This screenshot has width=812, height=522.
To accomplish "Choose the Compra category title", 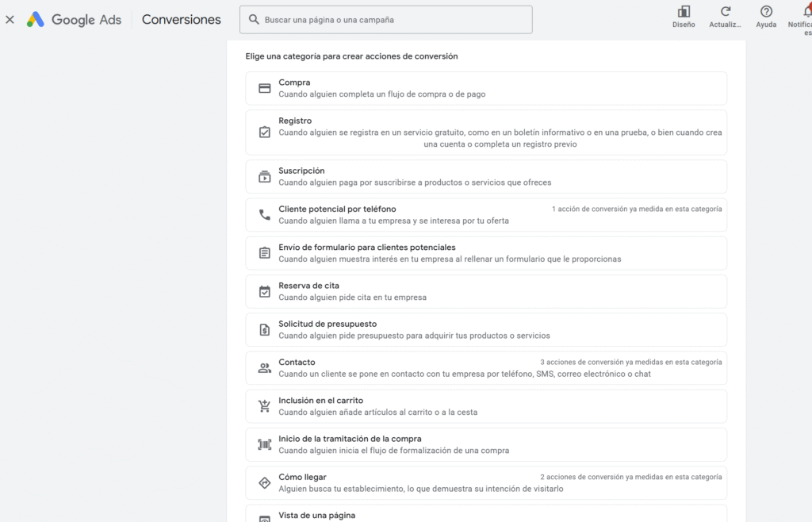I will [294, 83].
